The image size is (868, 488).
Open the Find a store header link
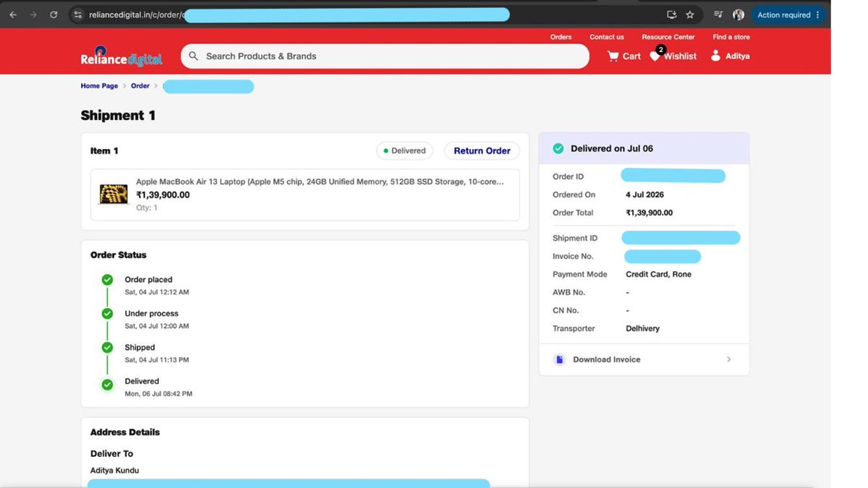coord(731,37)
